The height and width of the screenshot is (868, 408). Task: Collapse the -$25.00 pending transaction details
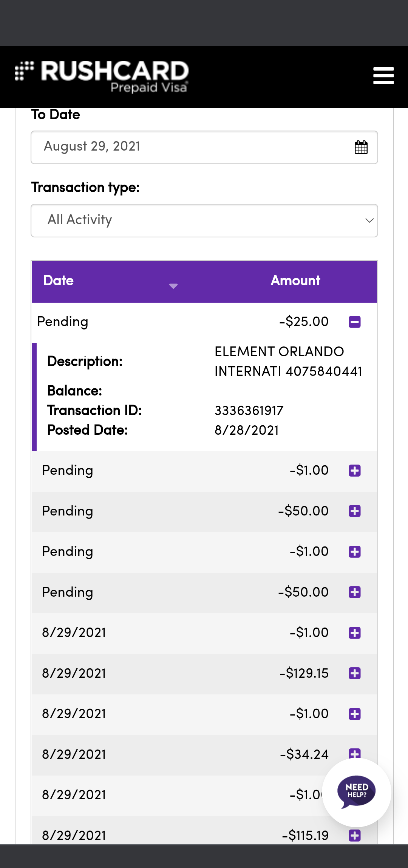pos(354,322)
